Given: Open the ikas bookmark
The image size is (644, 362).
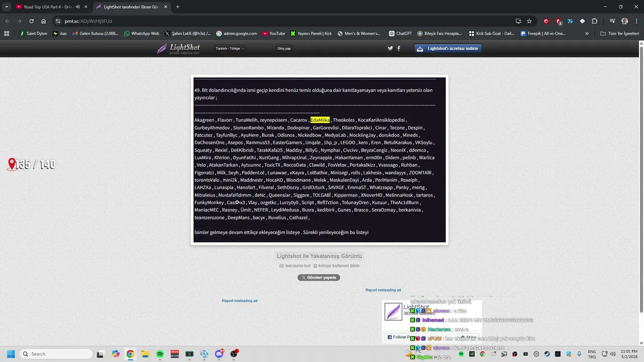Looking at the screenshot, I should 60,34.
